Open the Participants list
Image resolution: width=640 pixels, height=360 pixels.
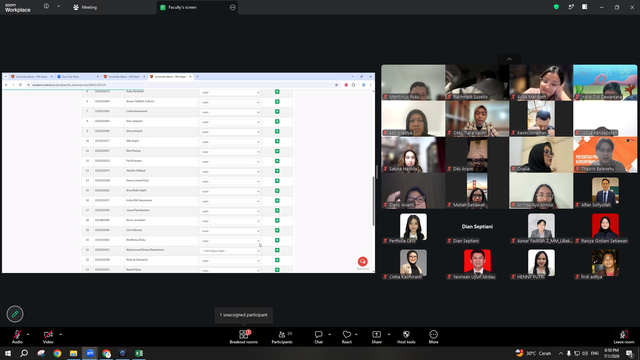coord(282,337)
